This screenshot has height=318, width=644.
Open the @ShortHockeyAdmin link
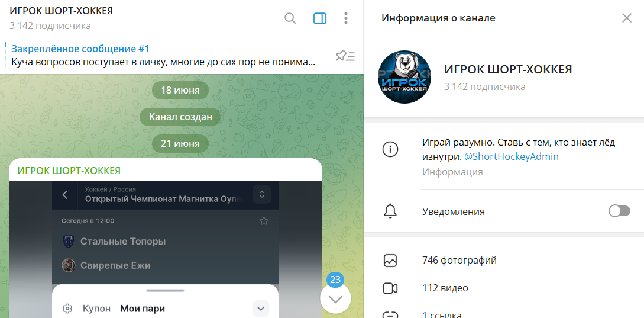click(511, 157)
